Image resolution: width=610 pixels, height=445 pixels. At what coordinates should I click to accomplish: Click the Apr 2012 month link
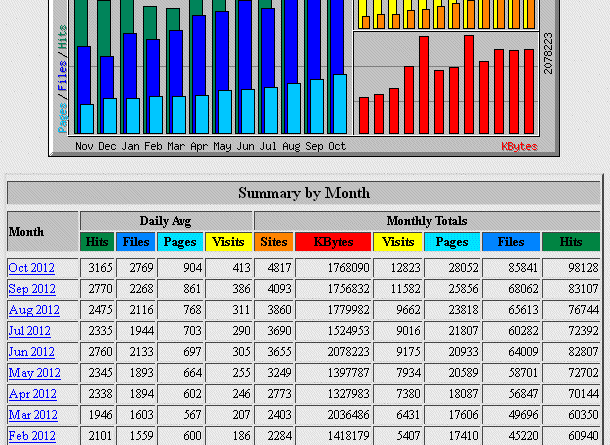(33, 394)
